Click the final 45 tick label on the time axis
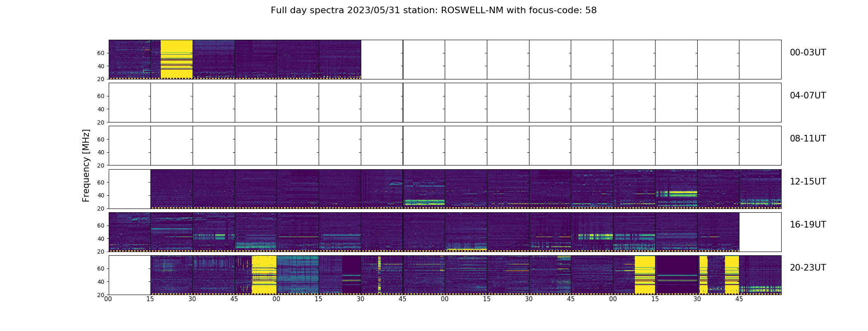This screenshot has height=331, width=868. tap(739, 299)
